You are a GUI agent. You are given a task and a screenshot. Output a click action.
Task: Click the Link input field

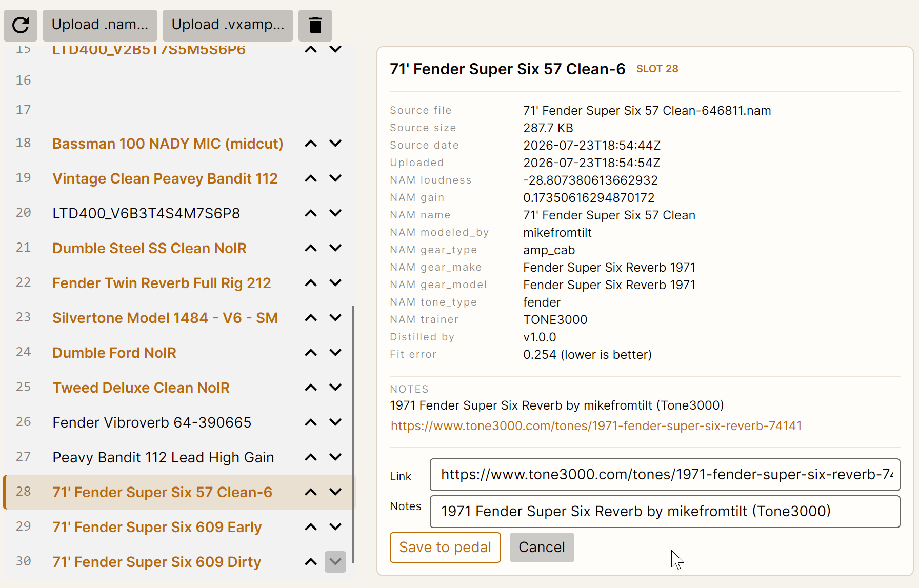(x=665, y=475)
